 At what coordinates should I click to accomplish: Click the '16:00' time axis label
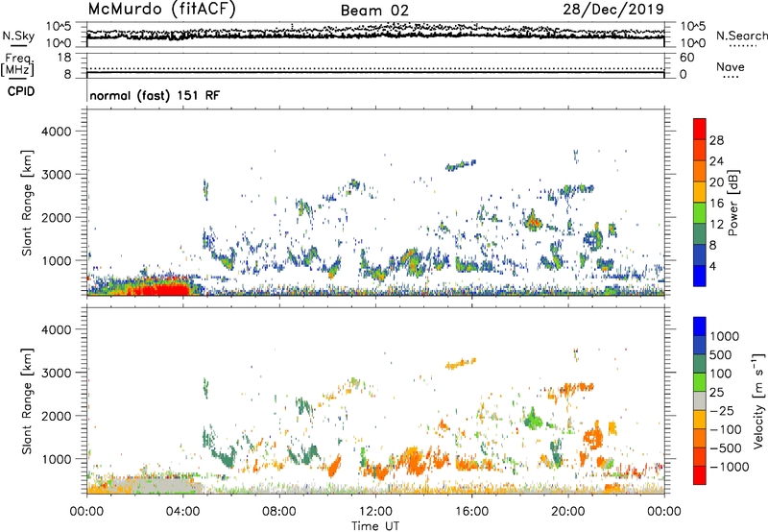coord(471,512)
